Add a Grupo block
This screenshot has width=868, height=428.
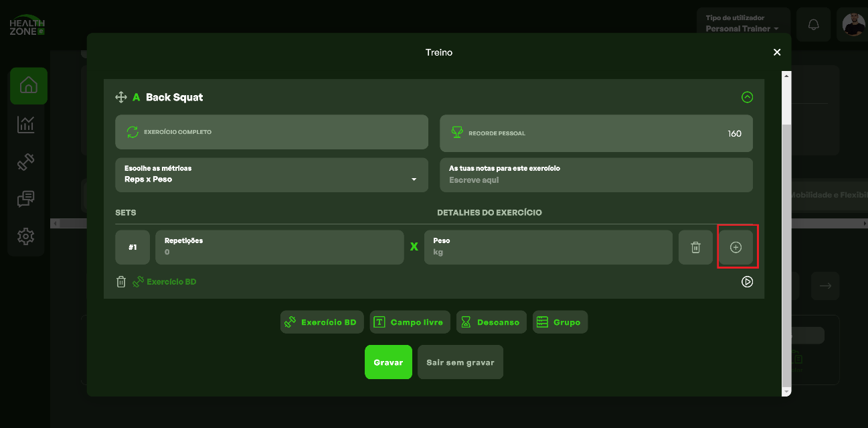tap(559, 322)
